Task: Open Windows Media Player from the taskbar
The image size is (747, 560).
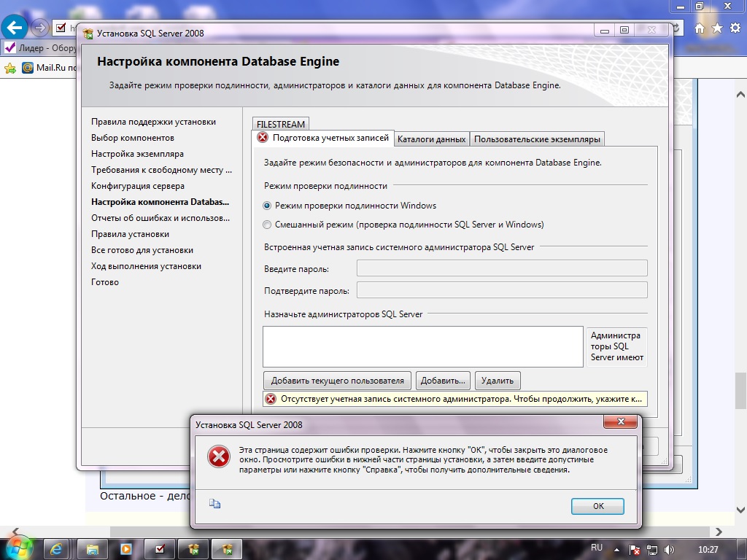Action: tap(126, 550)
